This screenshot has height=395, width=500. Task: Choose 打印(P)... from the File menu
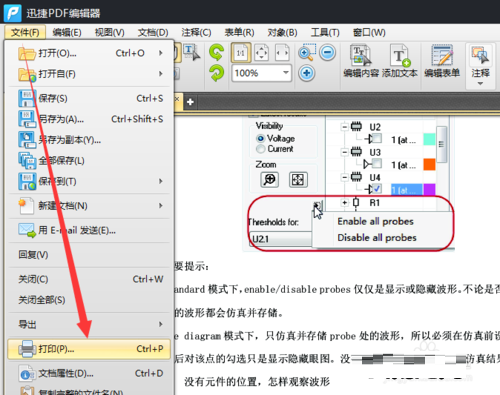coord(89,349)
